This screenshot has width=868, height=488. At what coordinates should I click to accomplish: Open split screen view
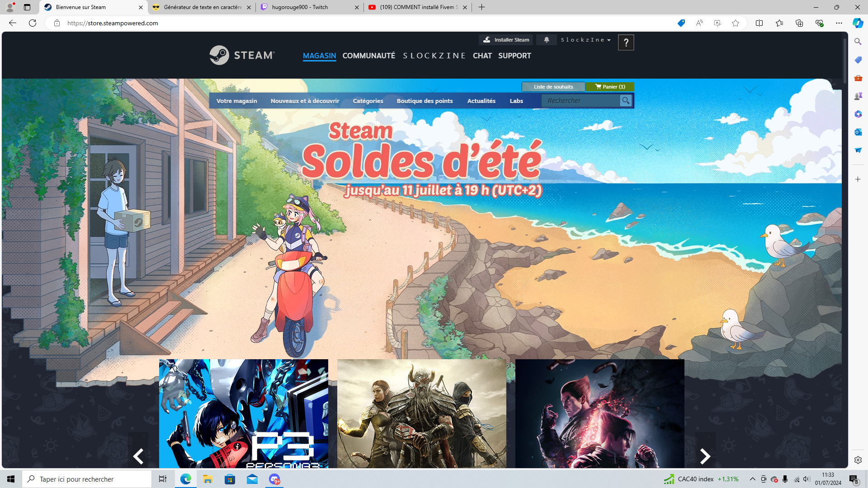click(759, 23)
